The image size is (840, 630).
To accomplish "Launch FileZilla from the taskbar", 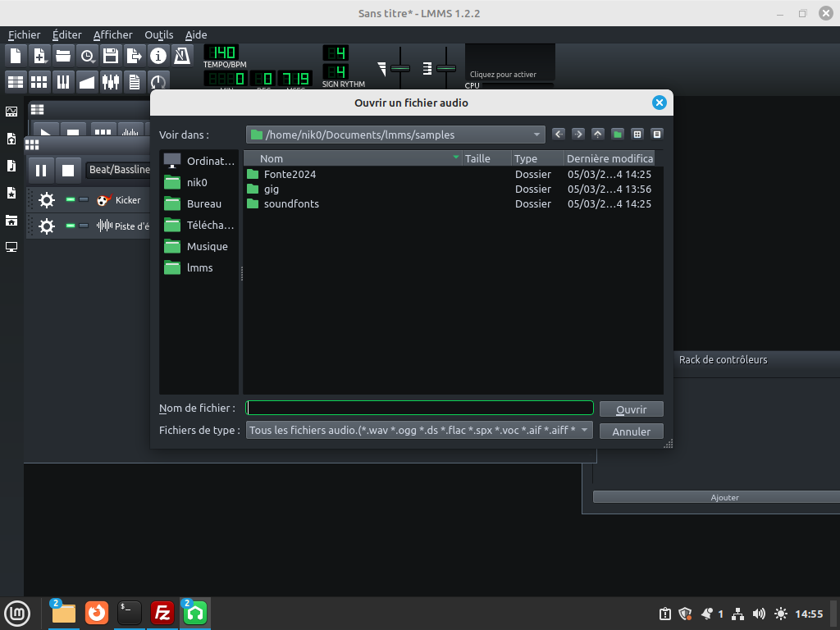I will coord(162,613).
